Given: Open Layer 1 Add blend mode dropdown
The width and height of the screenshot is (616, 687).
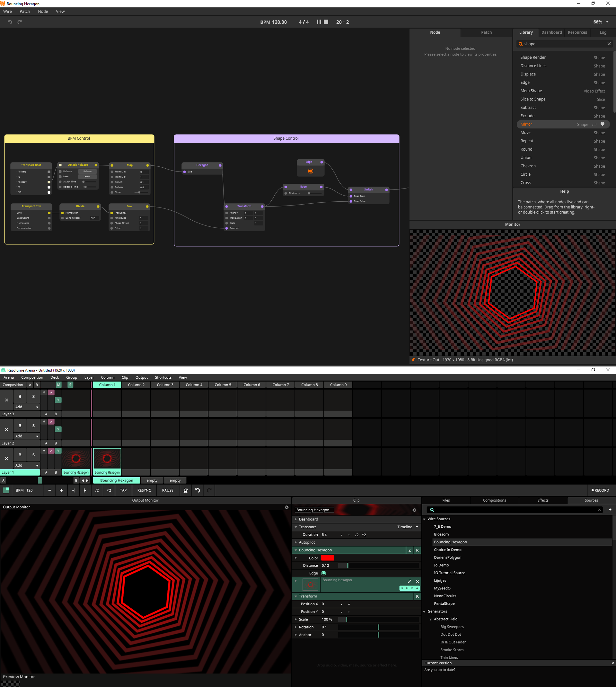Looking at the screenshot, I should coord(27,465).
